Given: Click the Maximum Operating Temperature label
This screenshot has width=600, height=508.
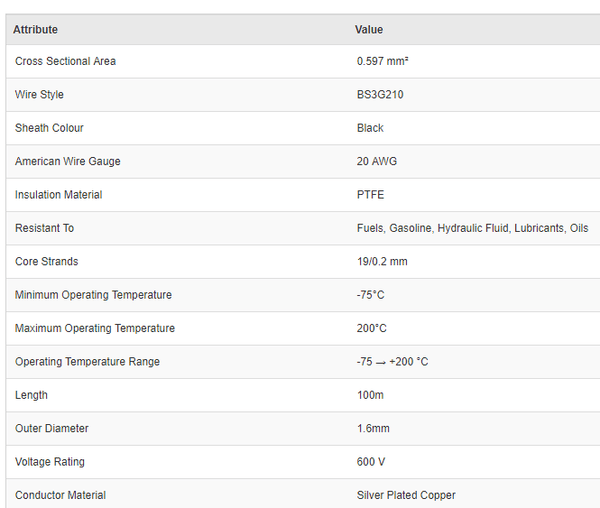Looking at the screenshot, I should (95, 328).
